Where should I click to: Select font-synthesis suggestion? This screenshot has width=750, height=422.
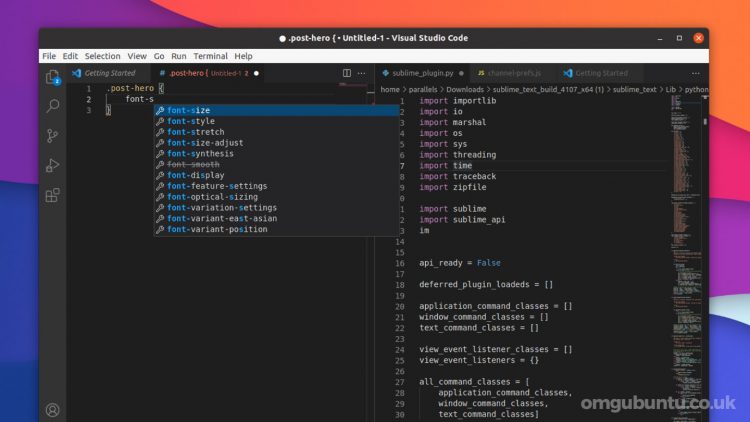coord(276,154)
